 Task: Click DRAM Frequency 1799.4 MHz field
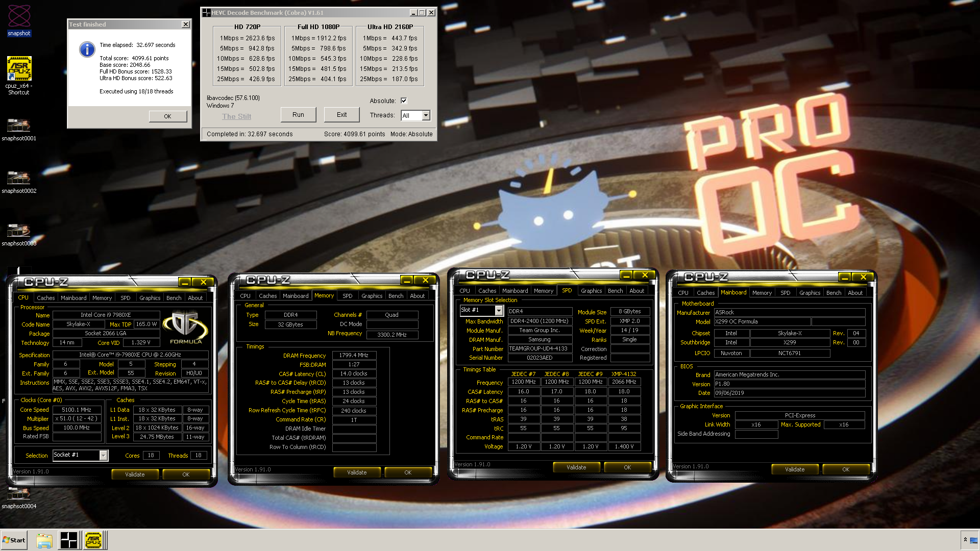click(354, 355)
